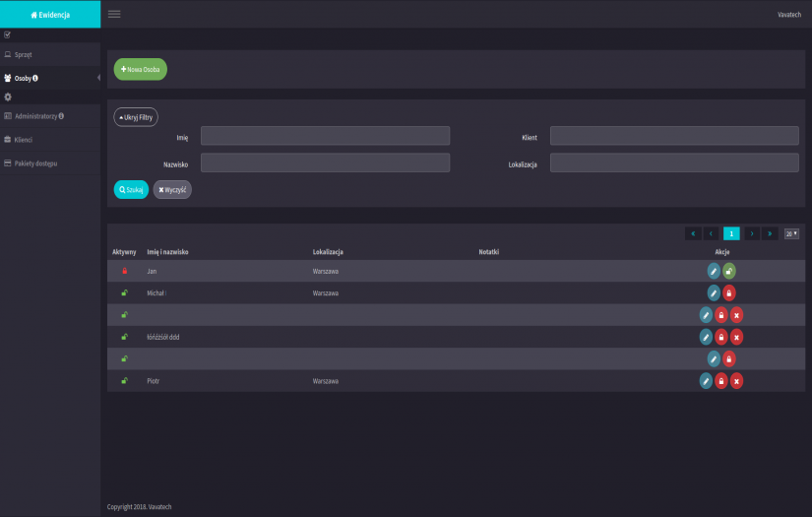Edit the fóńżźśół ddd row
The width and height of the screenshot is (812, 517).
pos(706,337)
